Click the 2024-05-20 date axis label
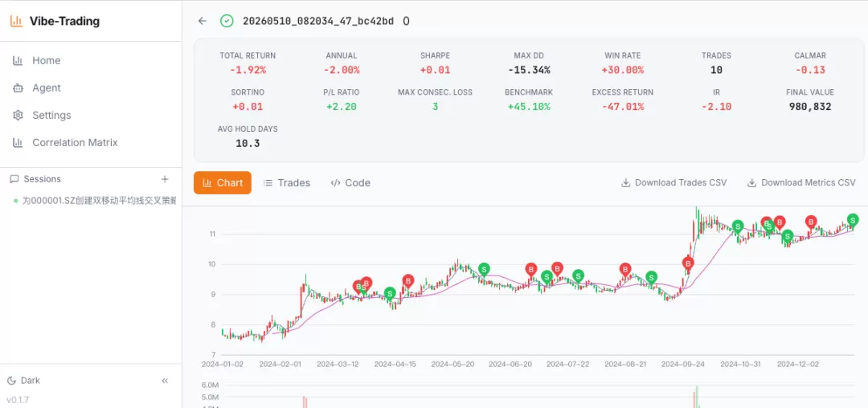This screenshot has width=868, height=408. point(452,365)
